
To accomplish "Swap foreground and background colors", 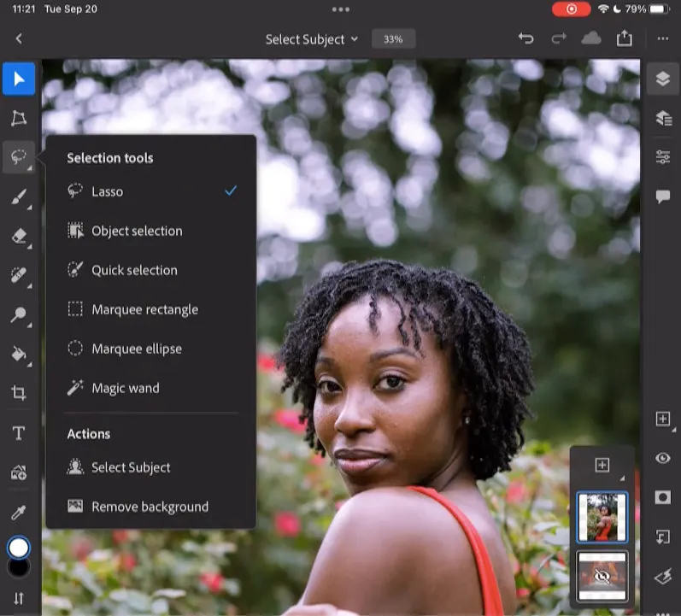I will 19,598.
